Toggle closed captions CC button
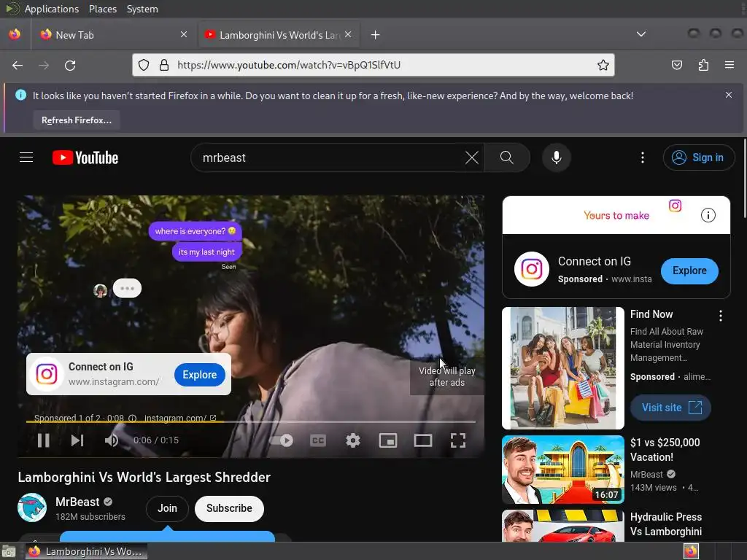The width and height of the screenshot is (747, 560). pos(318,440)
